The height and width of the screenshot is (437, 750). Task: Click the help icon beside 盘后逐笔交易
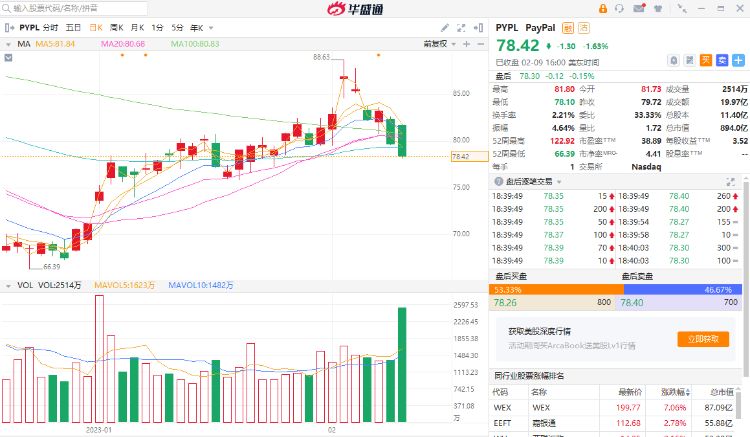(x=498, y=182)
